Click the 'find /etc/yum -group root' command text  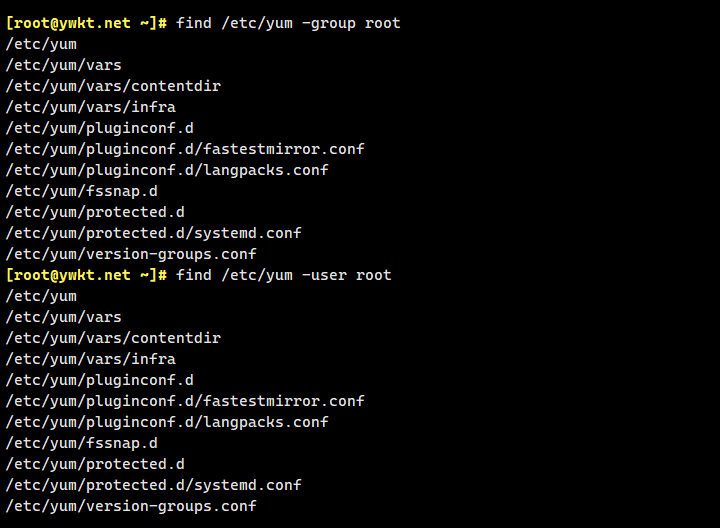point(288,23)
